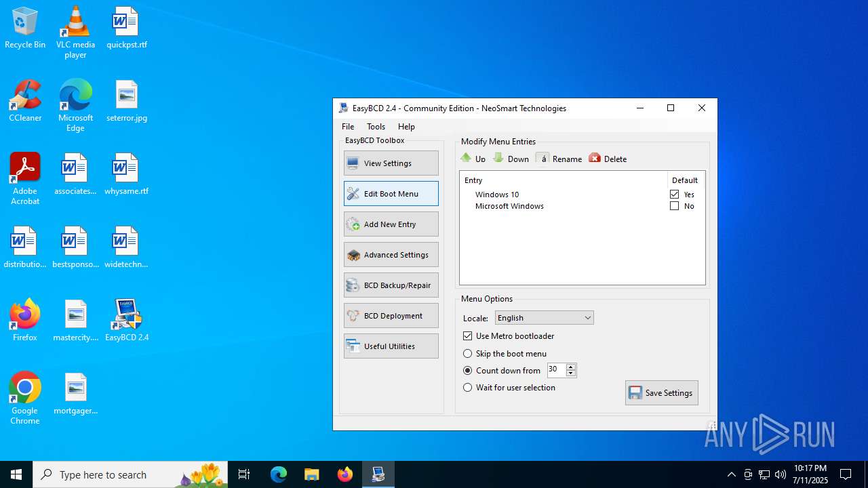The width and height of the screenshot is (868, 488).
Task: Open Windows Start menu
Action: pos(16,474)
